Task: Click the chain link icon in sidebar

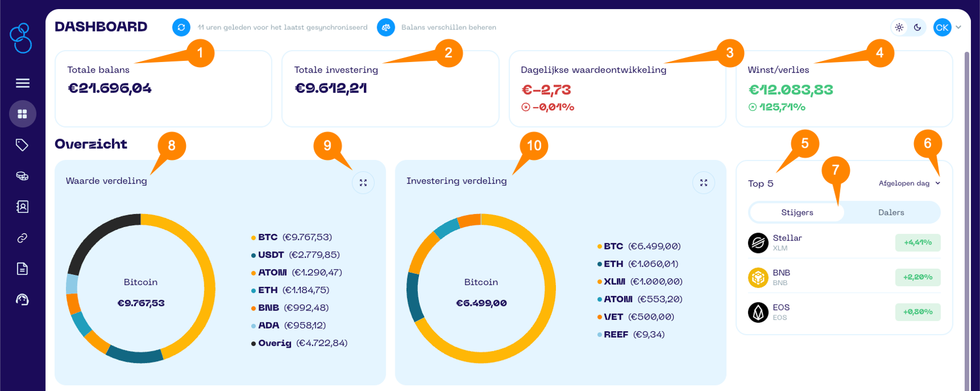Action: coord(23,238)
